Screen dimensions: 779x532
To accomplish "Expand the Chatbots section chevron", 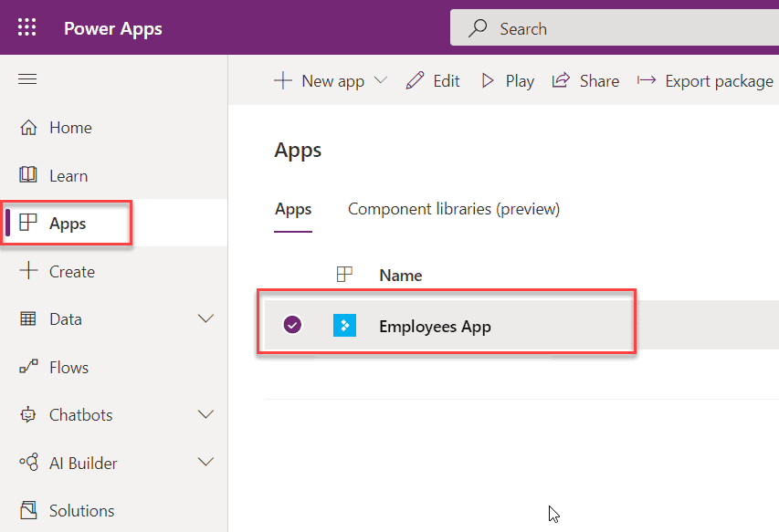I will pos(205,414).
